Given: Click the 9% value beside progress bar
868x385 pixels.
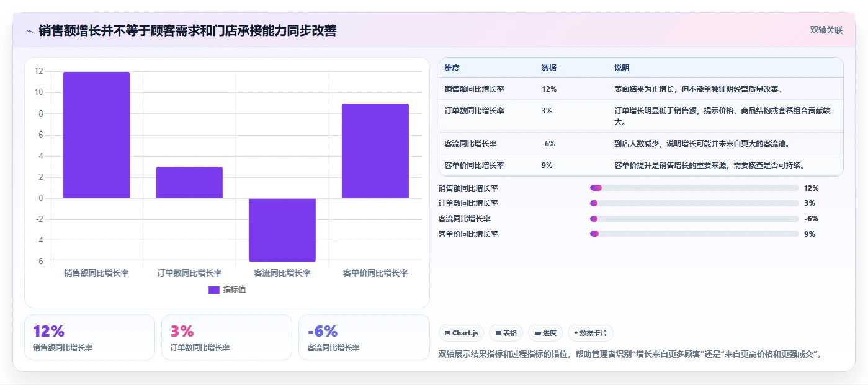Looking at the screenshot, I should tap(809, 234).
